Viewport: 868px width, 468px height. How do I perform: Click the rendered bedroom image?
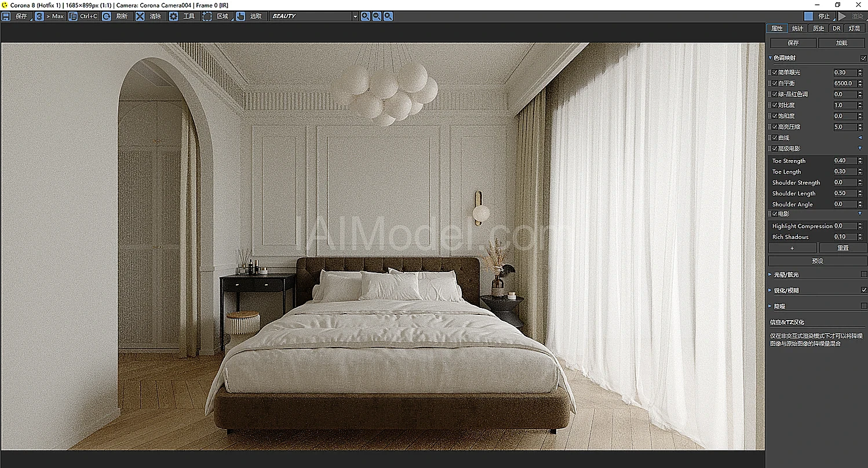[x=382, y=246]
